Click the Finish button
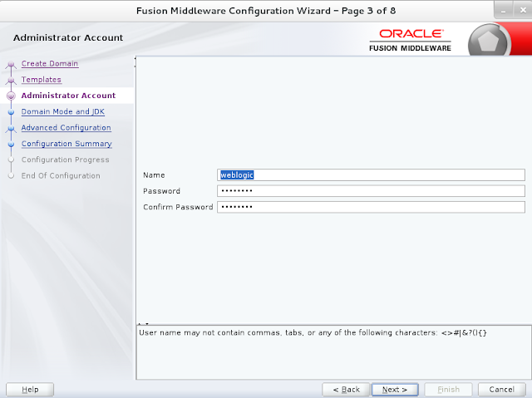The image size is (532, 398). 448,390
